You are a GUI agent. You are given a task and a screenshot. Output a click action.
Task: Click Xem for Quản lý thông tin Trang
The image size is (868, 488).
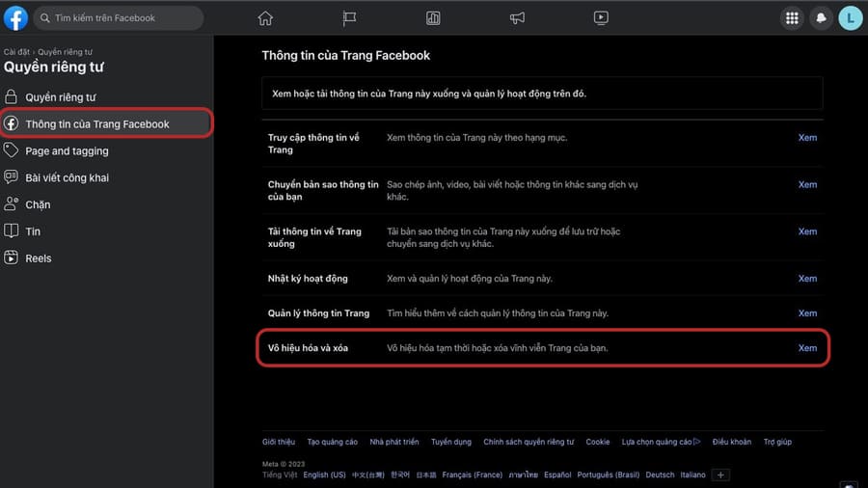tap(807, 313)
